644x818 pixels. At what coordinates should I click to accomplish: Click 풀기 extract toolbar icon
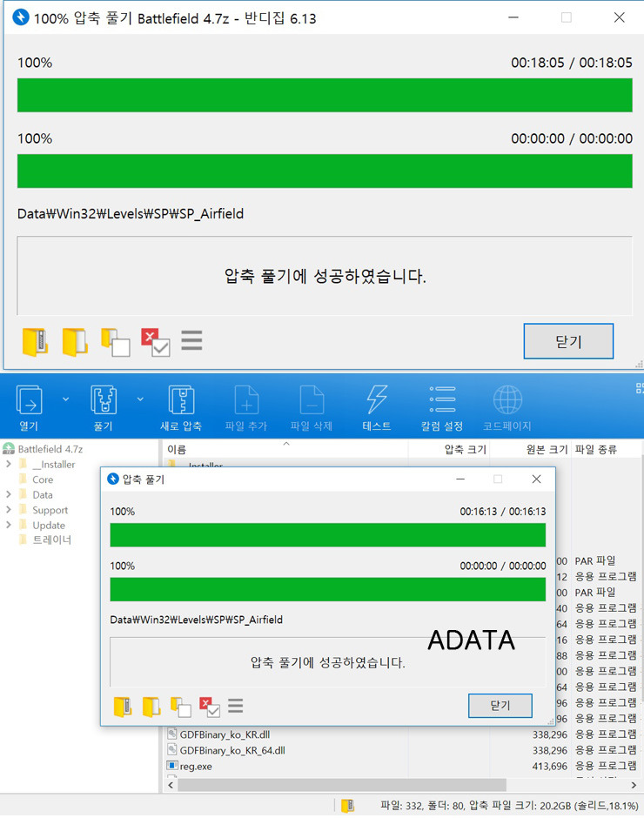(x=104, y=408)
